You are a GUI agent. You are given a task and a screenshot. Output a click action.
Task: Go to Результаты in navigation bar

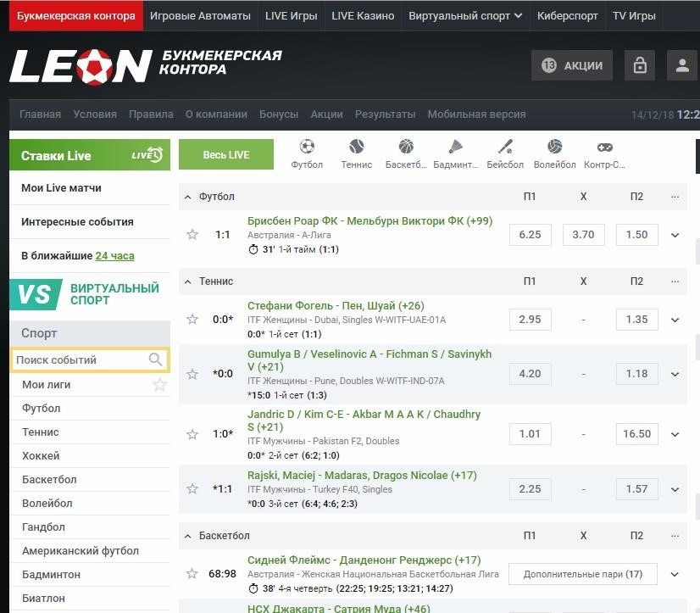tap(385, 114)
